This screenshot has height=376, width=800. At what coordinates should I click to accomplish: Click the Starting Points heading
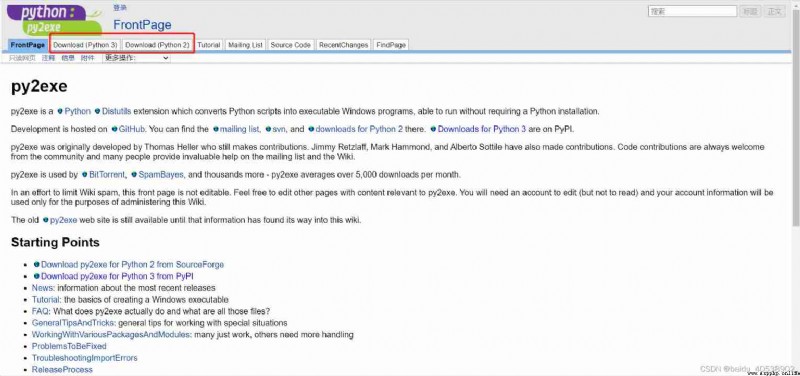coord(55,242)
